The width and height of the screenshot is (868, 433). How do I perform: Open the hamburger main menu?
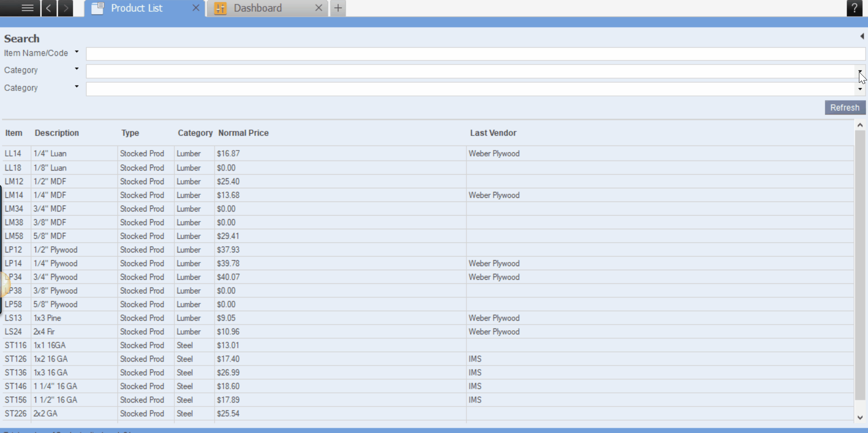(27, 8)
